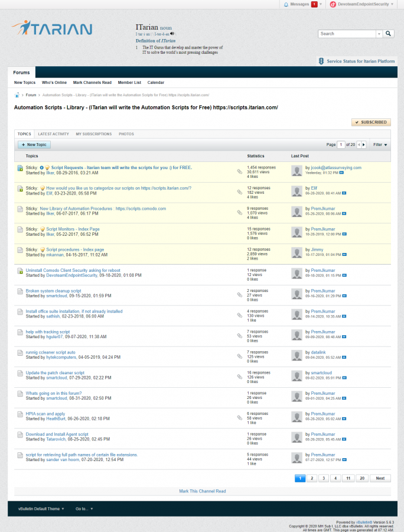The width and height of the screenshot is (404, 532).
Task: Go to next page arrow beside page number
Action: point(364,145)
